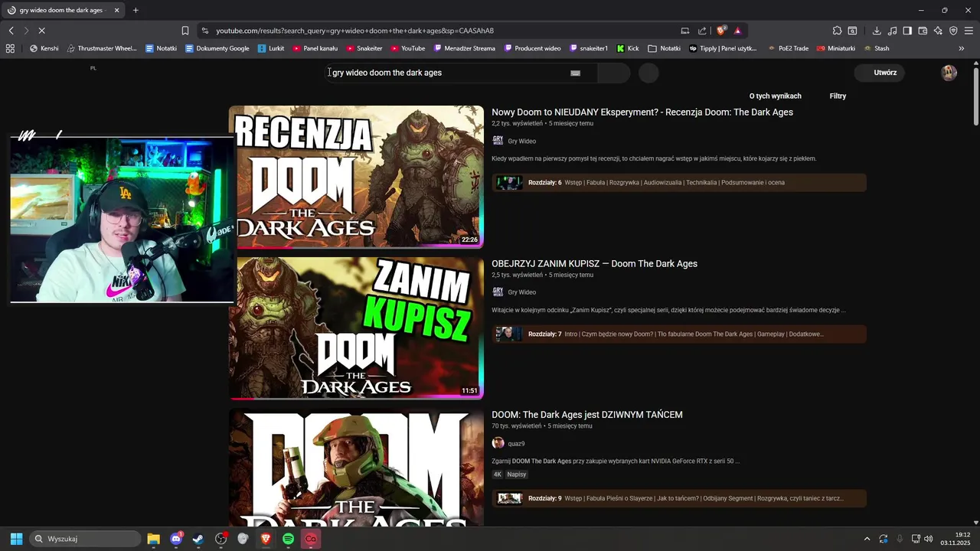The image size is (980, 551).
Task: Click the RECENZJA Doom video thumbnail
Action: pyautogui.click(x=356, y=177)
